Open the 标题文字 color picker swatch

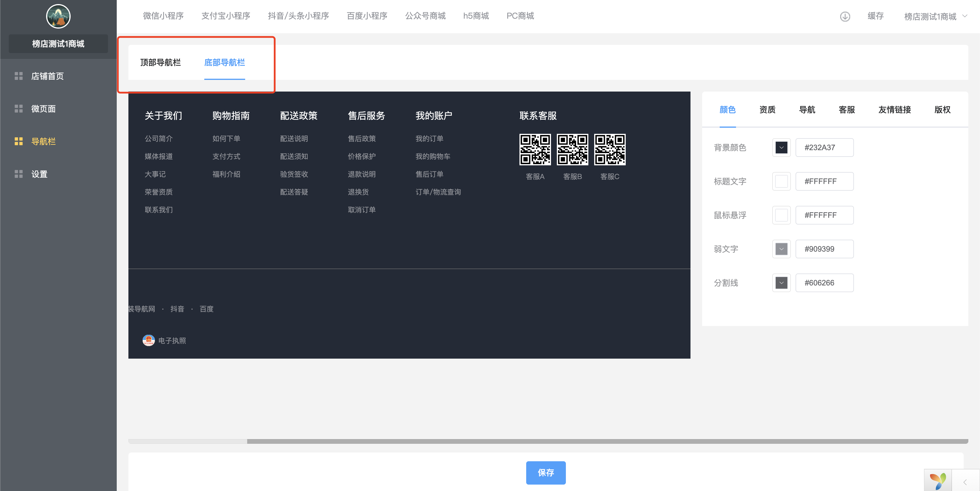coord(782,181)
